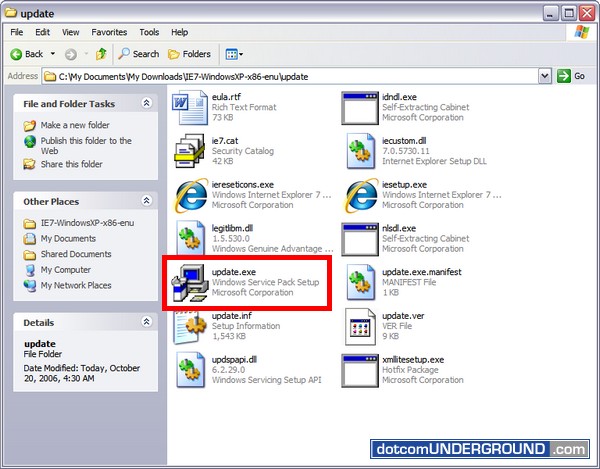Open the Views button menu
The height and width of the screenshot is (469, 600).
pyautogui.click(x=234, y=54)
